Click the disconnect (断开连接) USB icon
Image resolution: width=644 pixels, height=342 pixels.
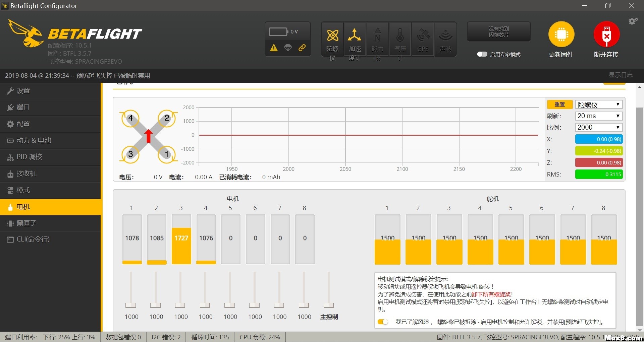(606, 34)
